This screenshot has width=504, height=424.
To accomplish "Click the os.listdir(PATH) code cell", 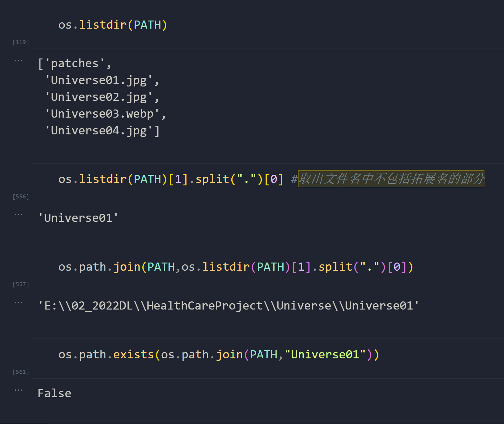I will point(268,29).
